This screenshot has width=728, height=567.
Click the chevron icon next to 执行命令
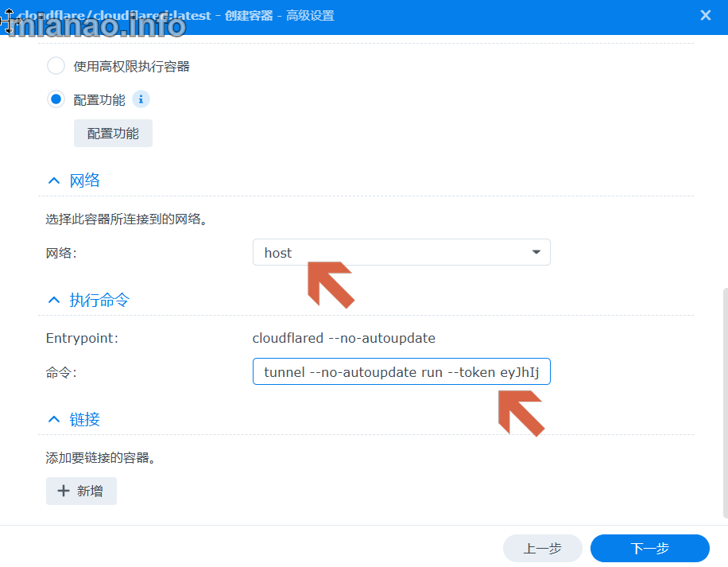click(x=54, y=300)
